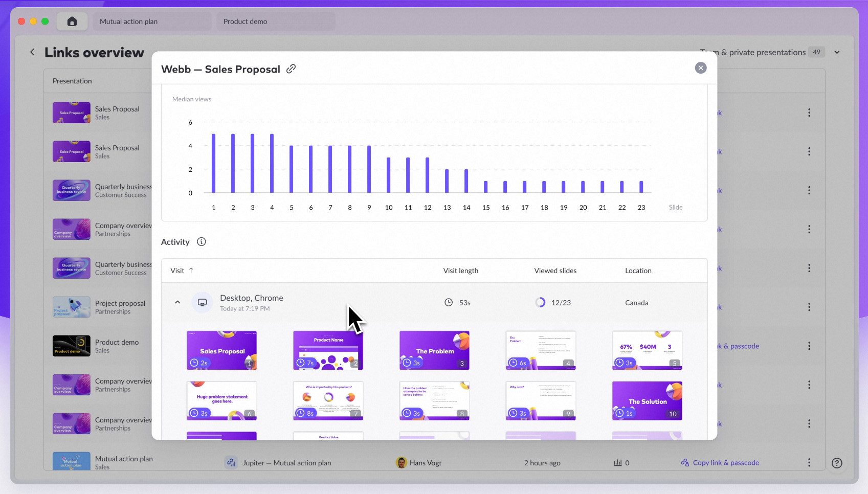Switch to the Product demo tab
868x494 pixels.
(276, 21)
